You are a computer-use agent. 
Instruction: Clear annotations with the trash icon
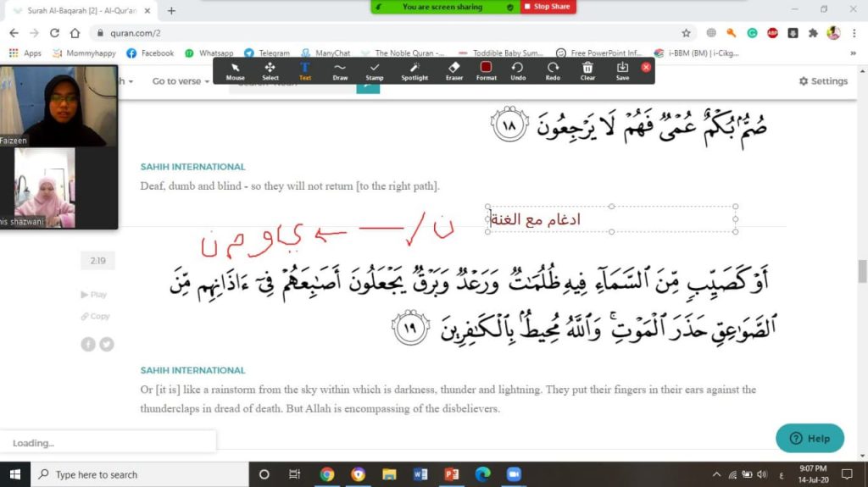coord(587,70)
